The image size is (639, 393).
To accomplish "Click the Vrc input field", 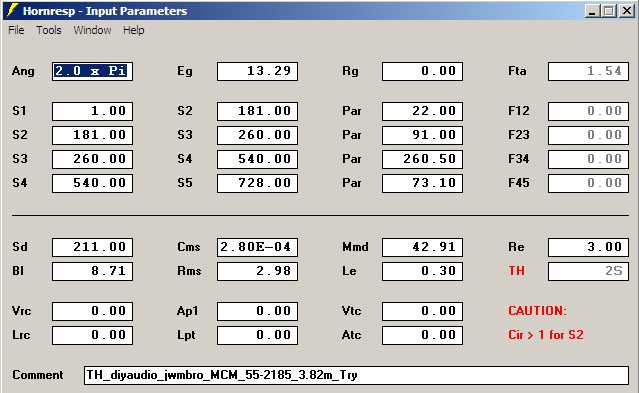I will point(93,311).
